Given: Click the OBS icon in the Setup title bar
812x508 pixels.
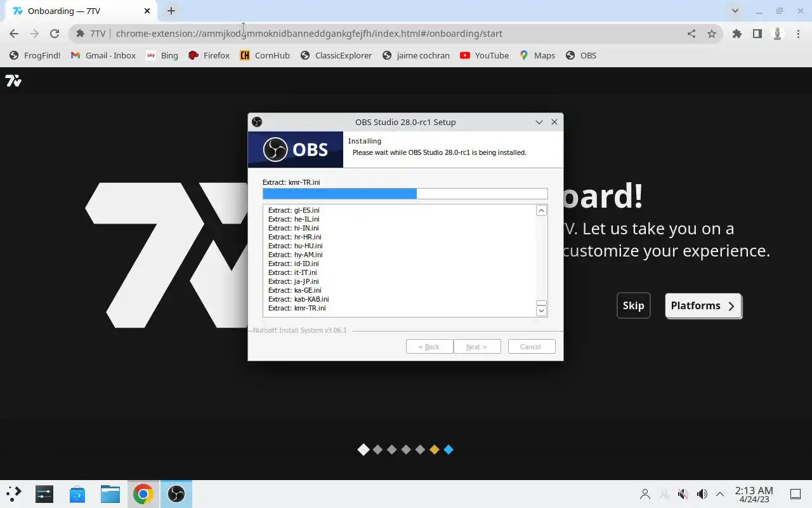Looking at the screenshot, I should [257, 122].
